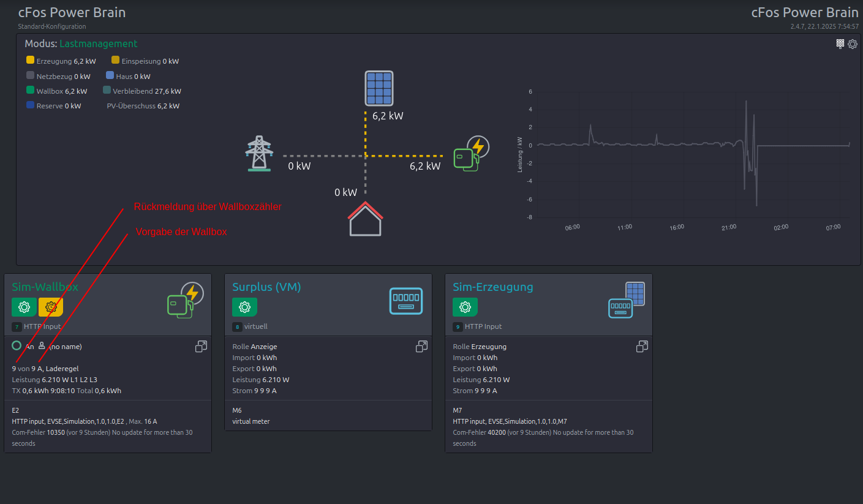
Task: Click the house icon in flow diagram
Action: point(365,219)
